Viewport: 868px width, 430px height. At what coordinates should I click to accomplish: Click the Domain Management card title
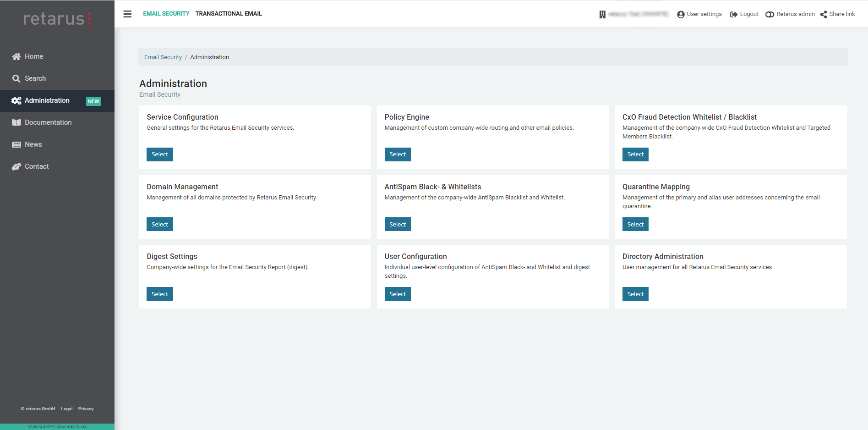(x=182, y=187)
